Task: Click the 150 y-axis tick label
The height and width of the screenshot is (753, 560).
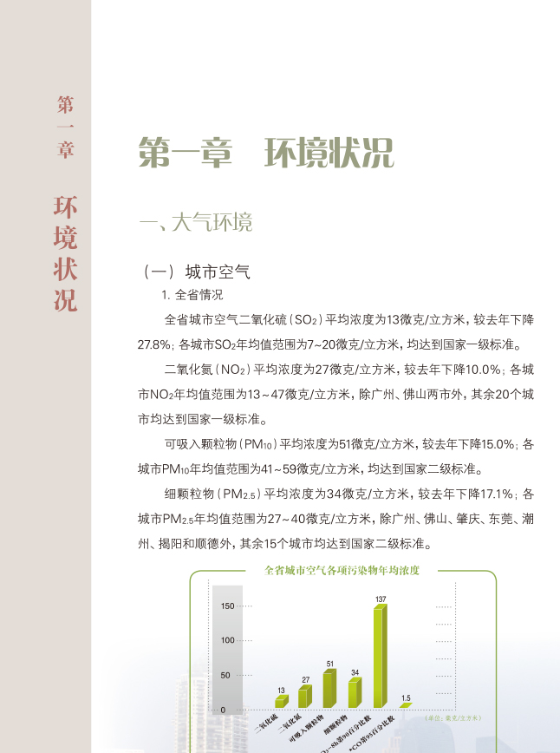Action: 227,606
